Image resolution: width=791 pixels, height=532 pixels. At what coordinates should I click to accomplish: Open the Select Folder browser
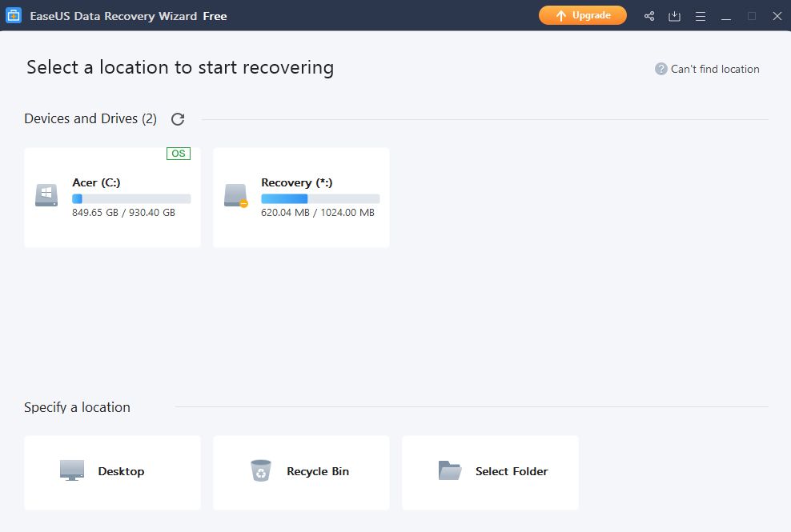coord(490,472)
